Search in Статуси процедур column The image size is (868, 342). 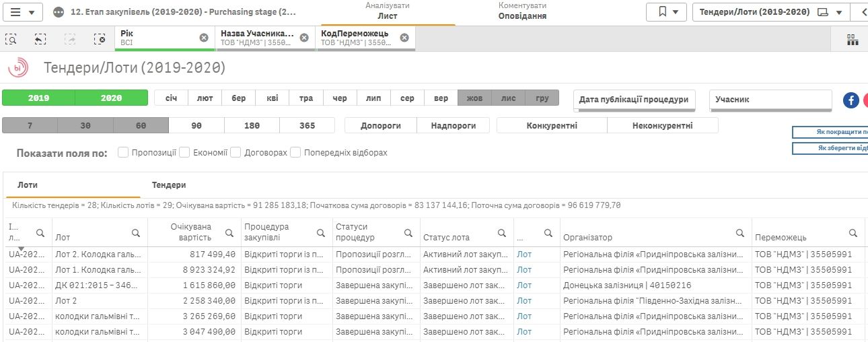pyautogui.click(x=408, y=233)
